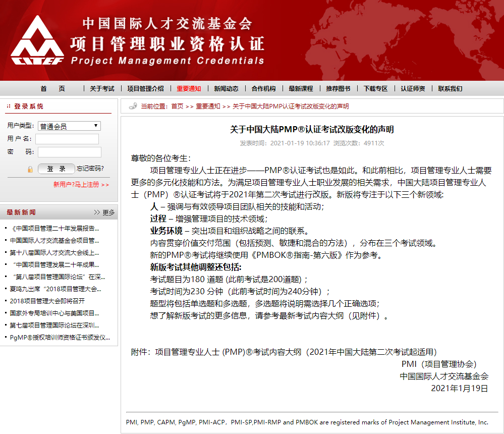Screen dimensions: 504x434
Task: Open news 第十八届国际人才交流大会线上...
Action: click(x=54, y=253)
